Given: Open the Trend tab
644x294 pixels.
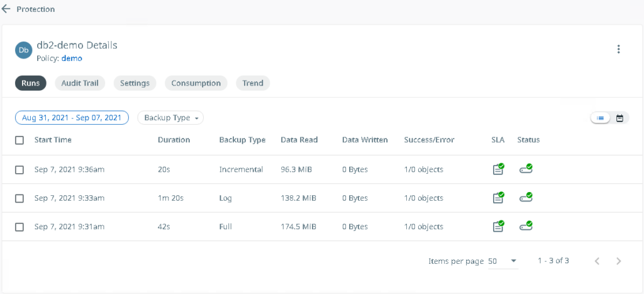Looking at the screenshot, I should 252,83.
